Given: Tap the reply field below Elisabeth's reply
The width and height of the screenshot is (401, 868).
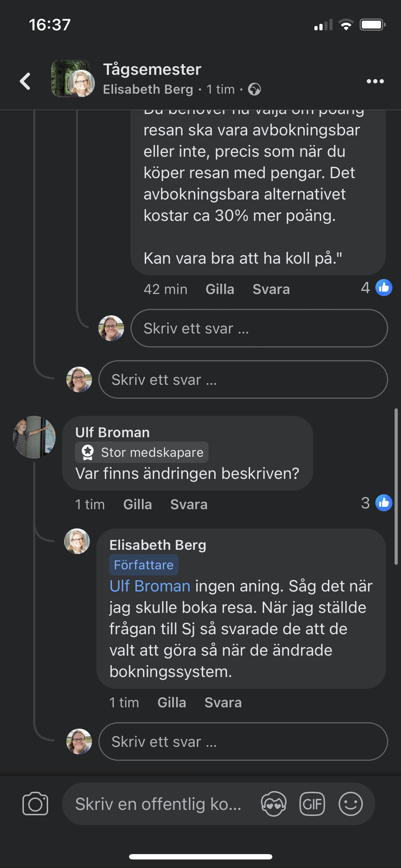Looking at the screenshot, I should pos(242,742).
